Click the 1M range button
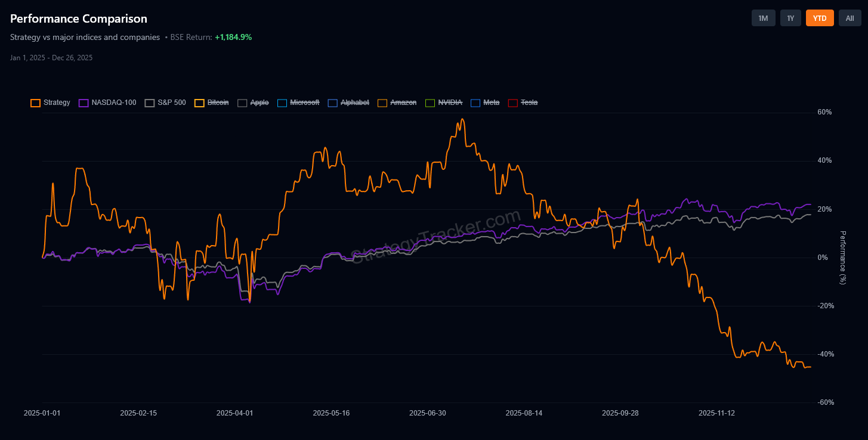Image resolution: width=868 pixels, height=440 pixels. click(763, 18)
